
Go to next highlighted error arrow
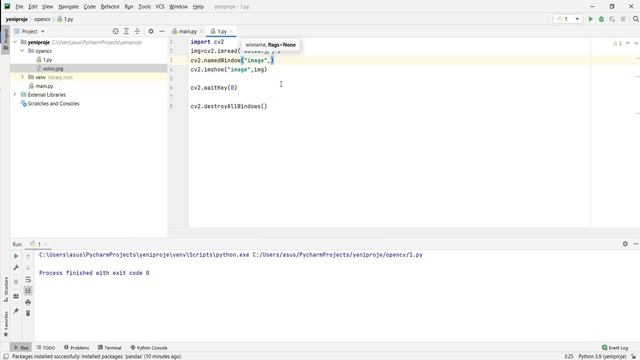click(636, 43)
